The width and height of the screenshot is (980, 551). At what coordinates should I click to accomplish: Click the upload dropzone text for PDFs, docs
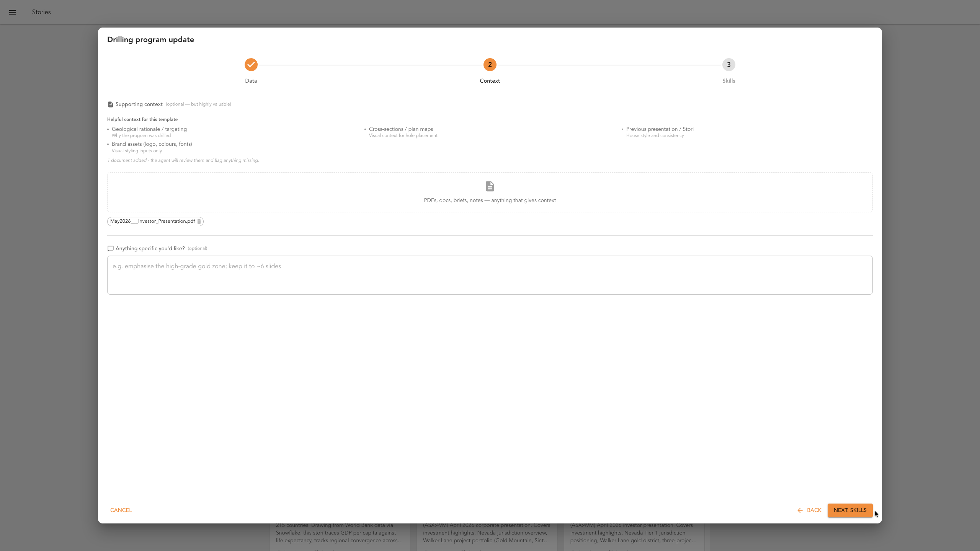click(x=490, y=201)
